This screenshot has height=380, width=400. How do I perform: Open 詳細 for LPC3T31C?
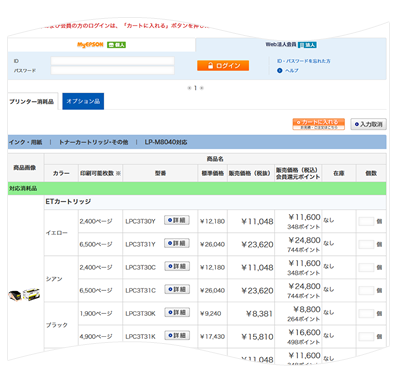click(x=177, y=289)
